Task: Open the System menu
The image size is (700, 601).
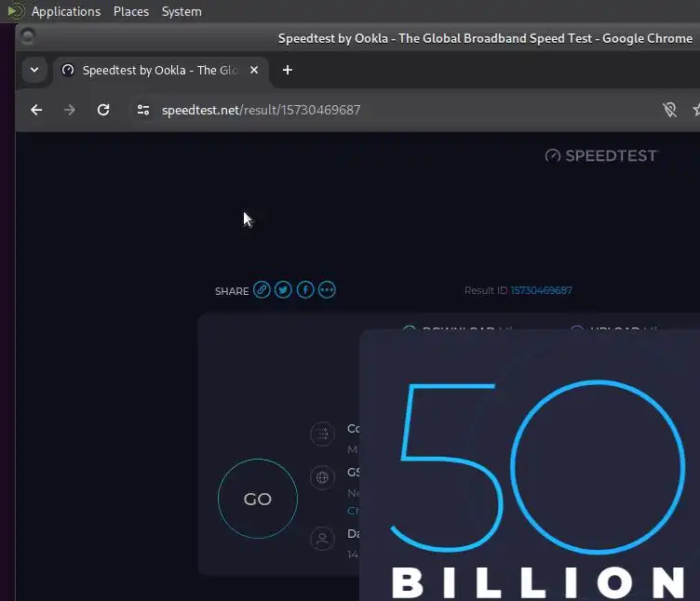Action: point(182,11)
